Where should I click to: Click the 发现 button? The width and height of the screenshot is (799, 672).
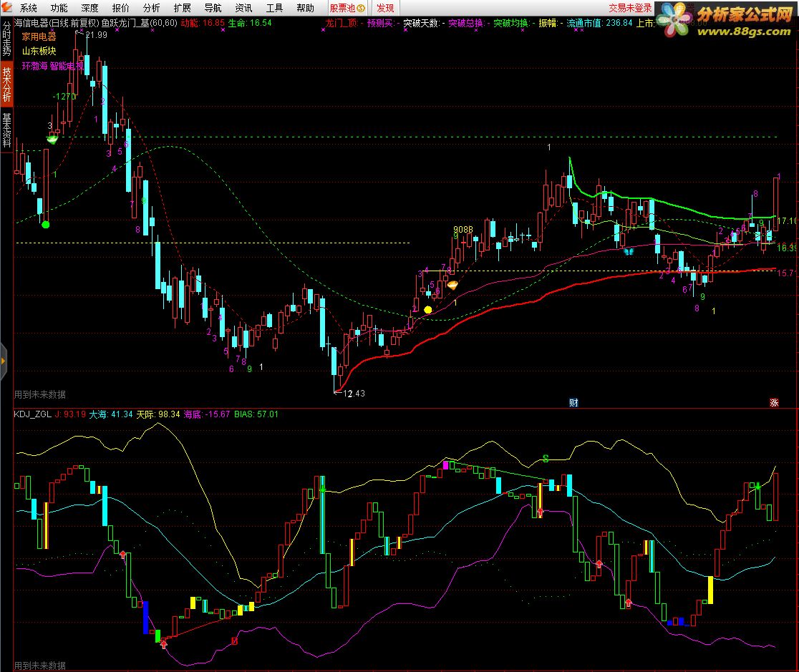[385, 8]
